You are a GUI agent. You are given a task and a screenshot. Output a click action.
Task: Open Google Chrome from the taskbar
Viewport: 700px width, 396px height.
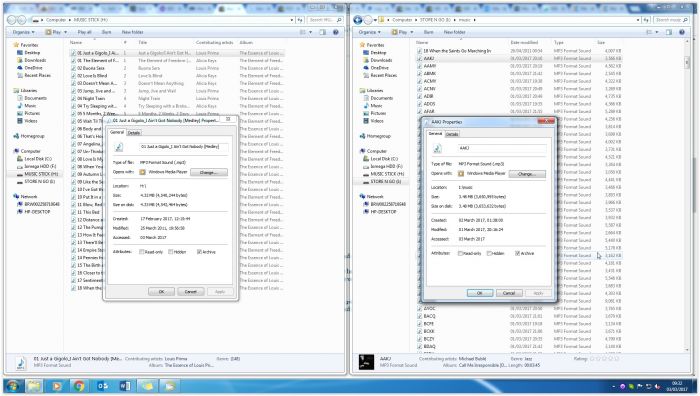tap(79, 386)
